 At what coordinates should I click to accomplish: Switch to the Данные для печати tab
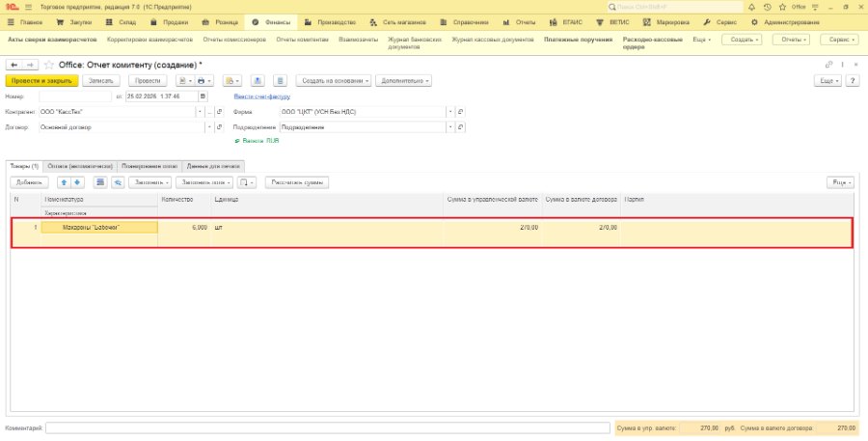[x=213, y=166]
